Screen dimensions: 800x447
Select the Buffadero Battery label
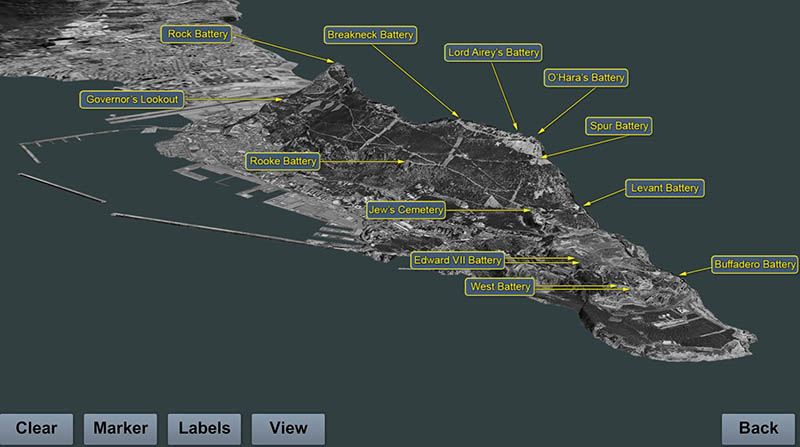pyautogui.click(x=755, y=264)
